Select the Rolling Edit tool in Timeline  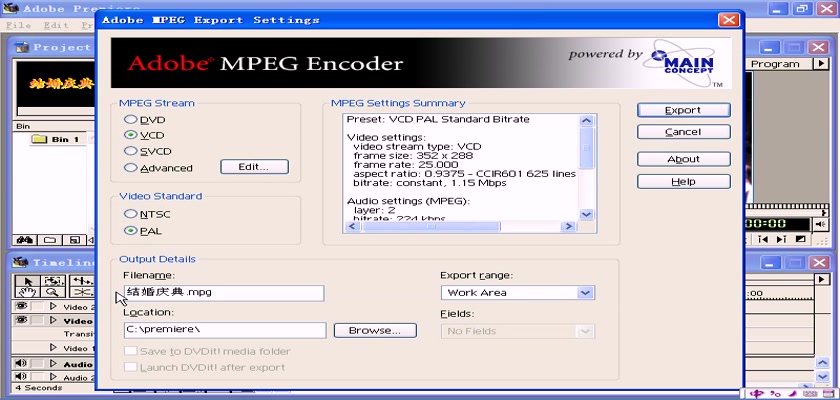coord(81,281)
